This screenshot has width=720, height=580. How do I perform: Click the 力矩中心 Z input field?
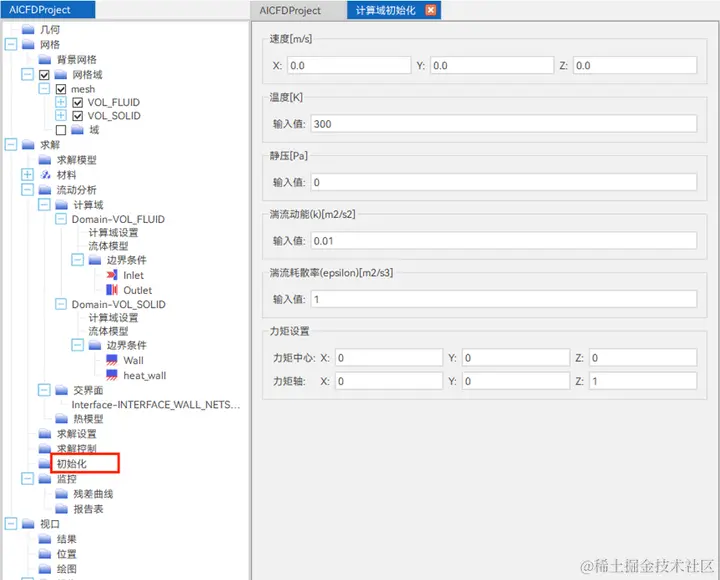[643, 358]
